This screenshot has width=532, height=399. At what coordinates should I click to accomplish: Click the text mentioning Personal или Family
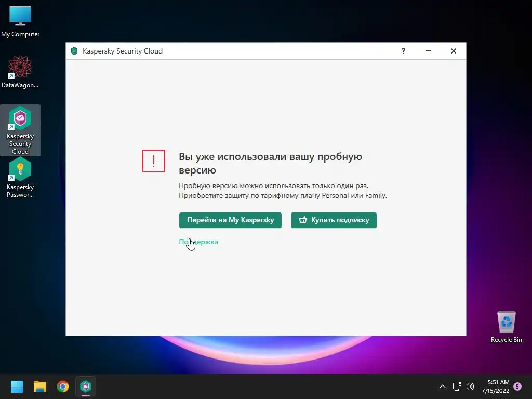tap(283, 196)
